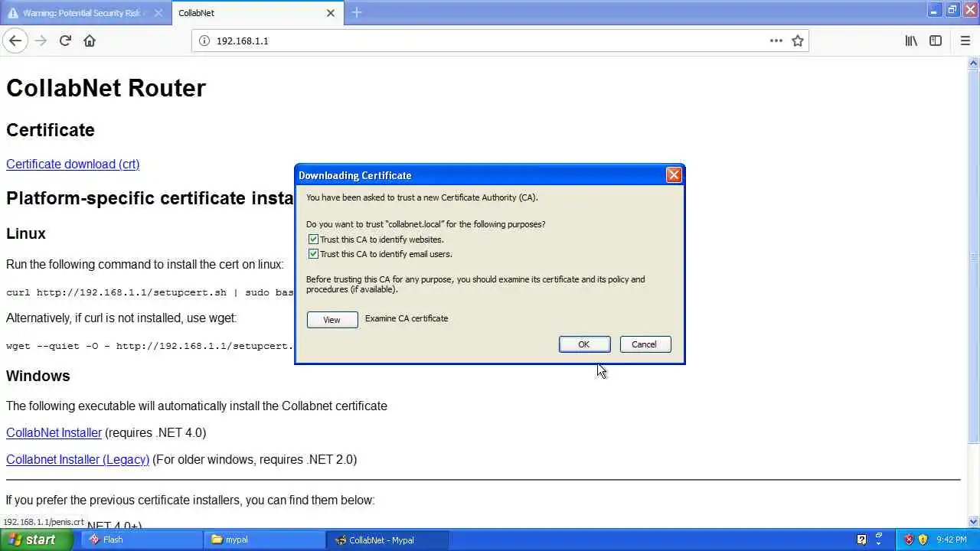Click the red security shield tray icon
This screenshot has width=980, height=551.
tap(909, 540)
